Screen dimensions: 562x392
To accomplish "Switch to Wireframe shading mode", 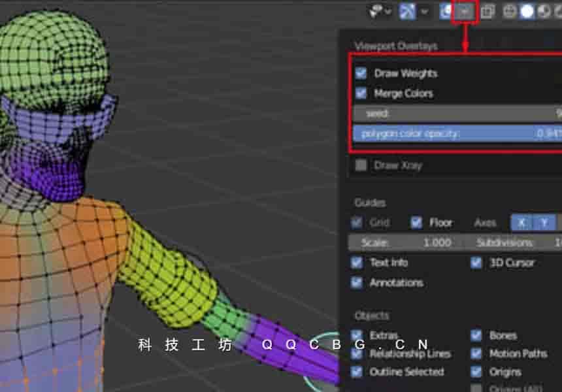I will click(510, 11).
